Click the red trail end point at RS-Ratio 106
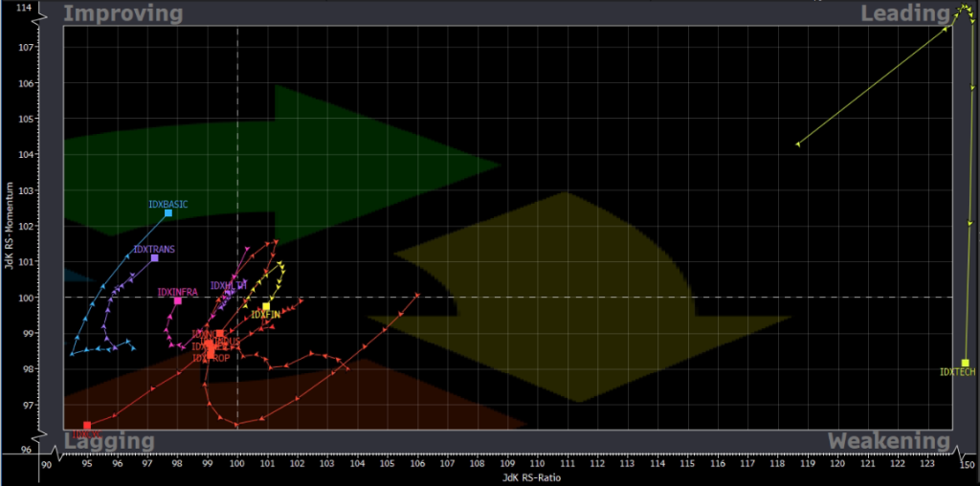Image resolution: width=980 pixels, height=486 pixels. pyautogui.click(x=417, y=295)
